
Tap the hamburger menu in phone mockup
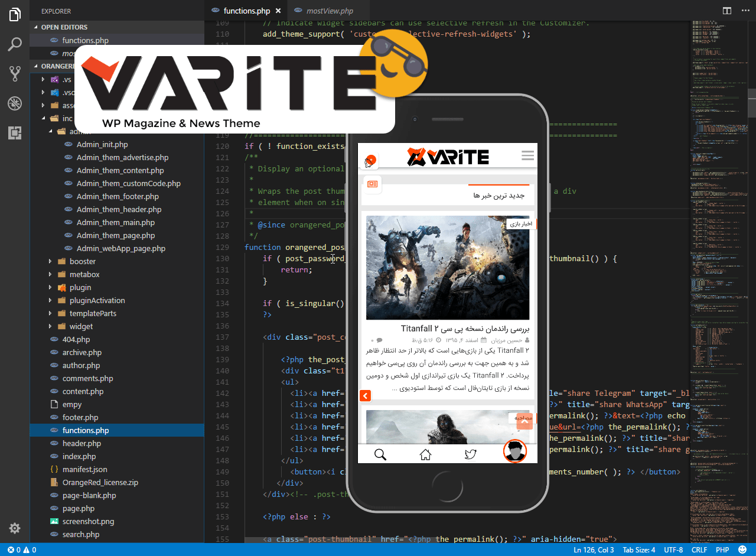[x=527, y=155]
